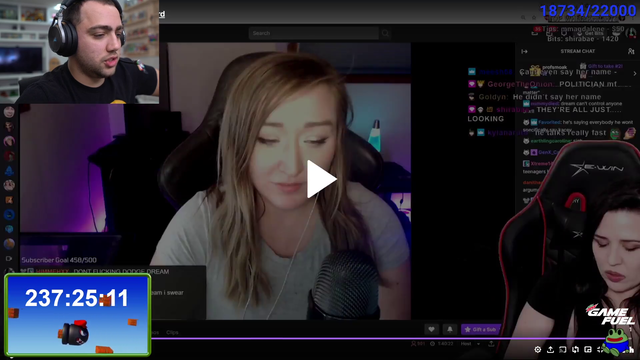The image size is (640, 360).
Task: Open the orange square channel avatar
Action: (9, 200)
